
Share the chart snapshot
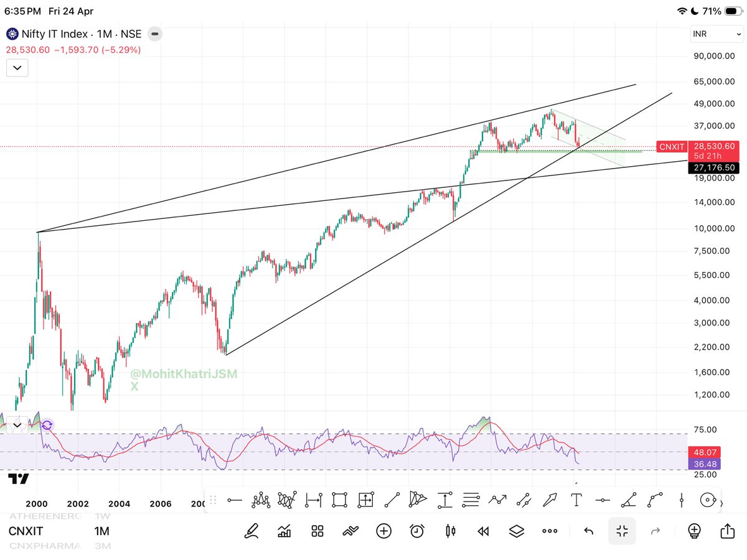[x=727, y=530]
